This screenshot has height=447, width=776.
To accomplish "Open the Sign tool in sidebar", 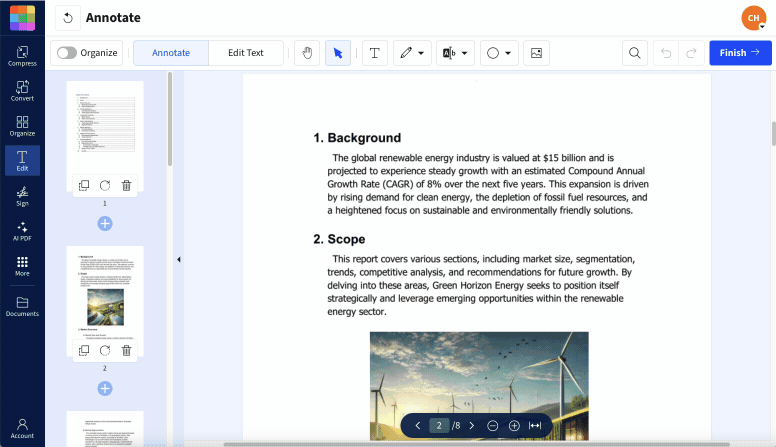I will coord(22,196).
